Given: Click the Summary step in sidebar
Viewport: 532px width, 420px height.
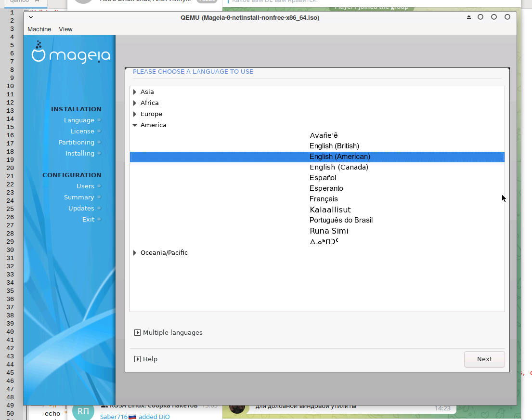Looking at the screenshot, I should [78, 197].
